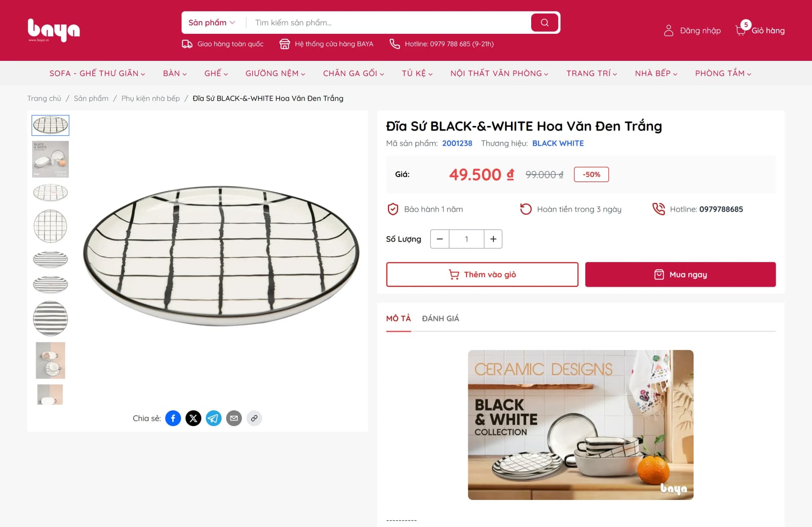The height and width of the screenshot is (527, 812).
Task: Select the MÔ TẢ tab
Action: 398,319
